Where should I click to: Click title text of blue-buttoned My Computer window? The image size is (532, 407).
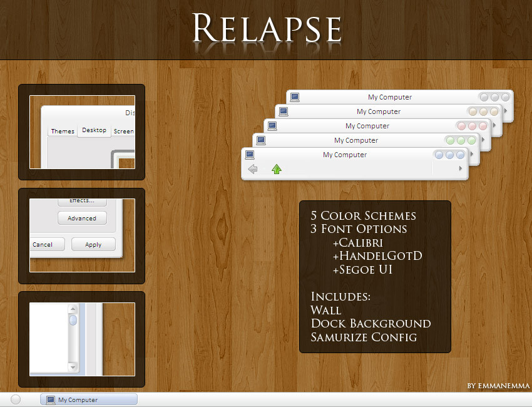point(345,155)
